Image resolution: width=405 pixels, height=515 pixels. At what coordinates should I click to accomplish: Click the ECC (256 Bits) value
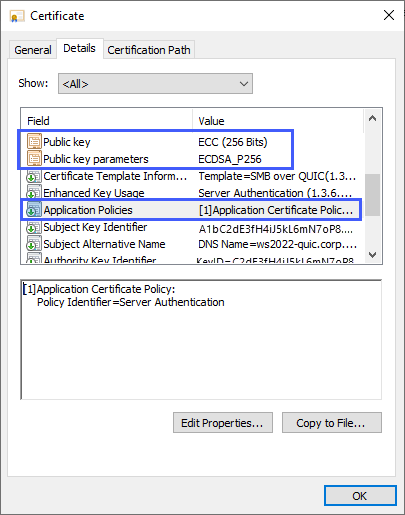233,142
